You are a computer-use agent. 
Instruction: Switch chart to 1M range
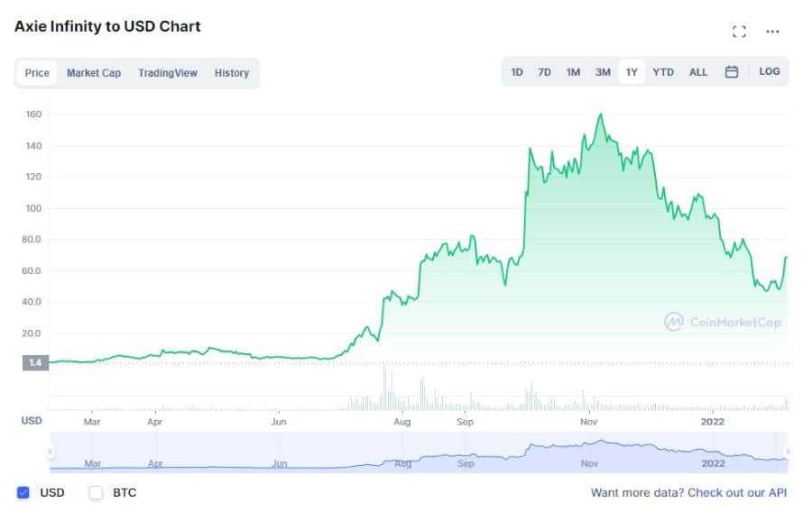coord(573,72)
